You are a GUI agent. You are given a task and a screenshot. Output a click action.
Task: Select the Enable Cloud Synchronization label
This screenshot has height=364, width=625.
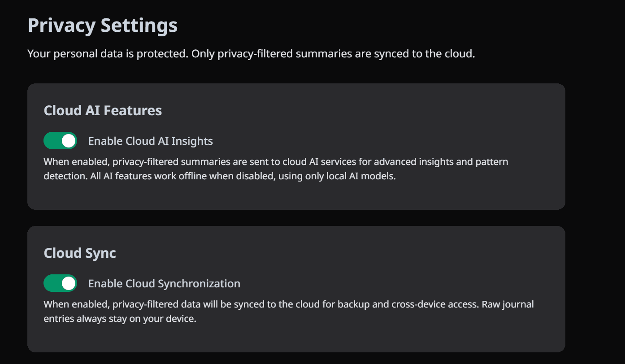tap(164, 283)
